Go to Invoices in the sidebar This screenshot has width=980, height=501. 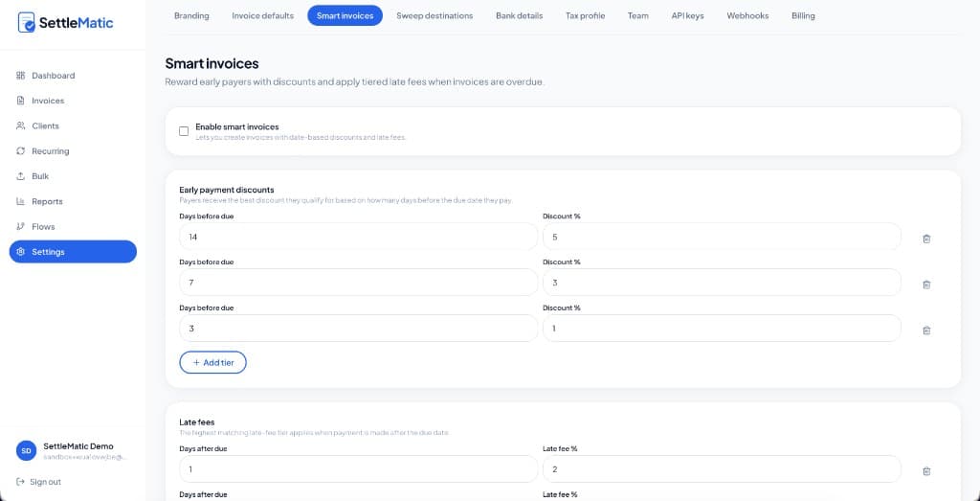(73, 101)
